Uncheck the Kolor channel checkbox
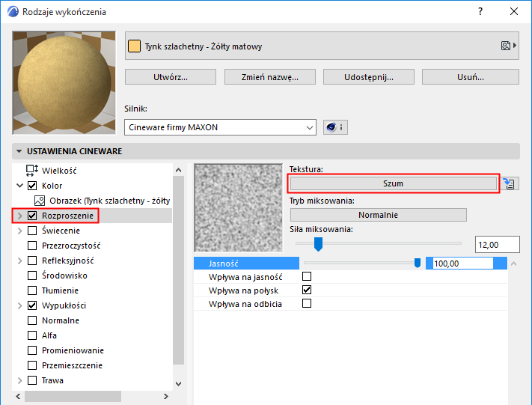This screenshot has width=532, height=405. 32,186
